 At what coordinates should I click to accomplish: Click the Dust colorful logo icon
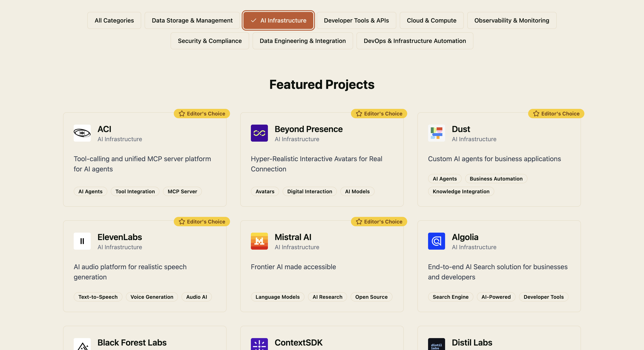click(x=436, y=133)
